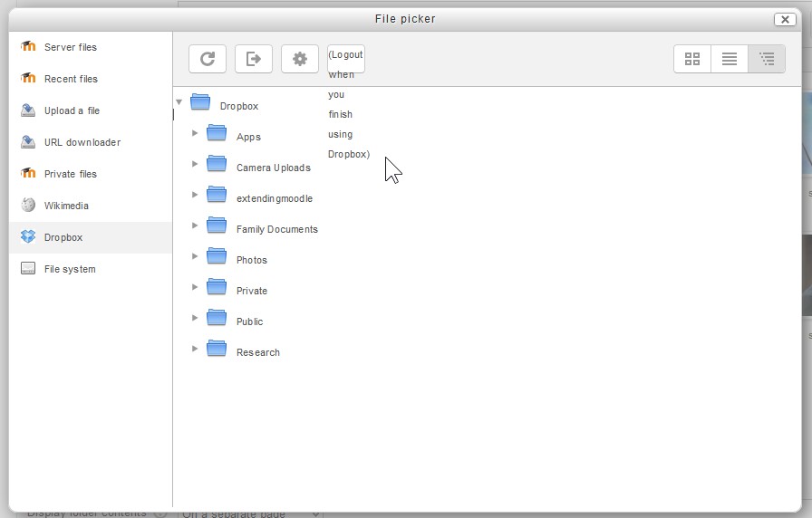Click the Camera Uploads folder name
The height and width of the screenshot is (518, 812).
click(x=274, y=168)
